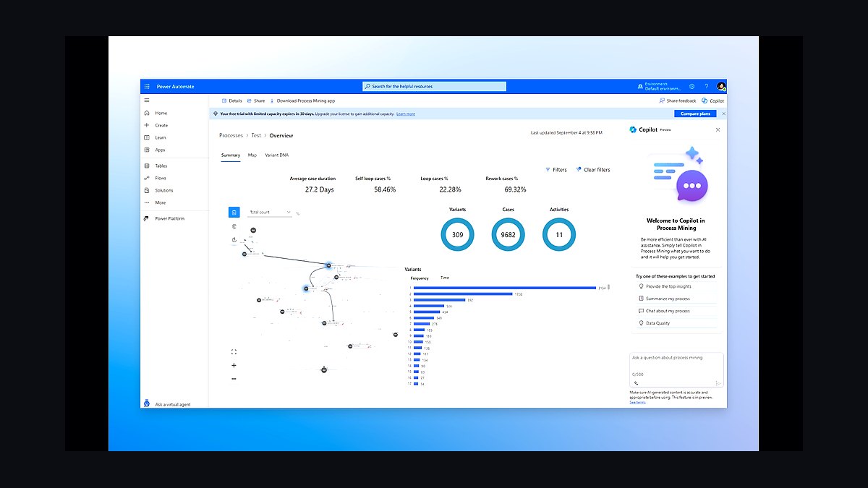Image resolution: width=868 pixels, height=488 pixels.
Task: Switch to the Summary tab
Action: tap(231, 155)
